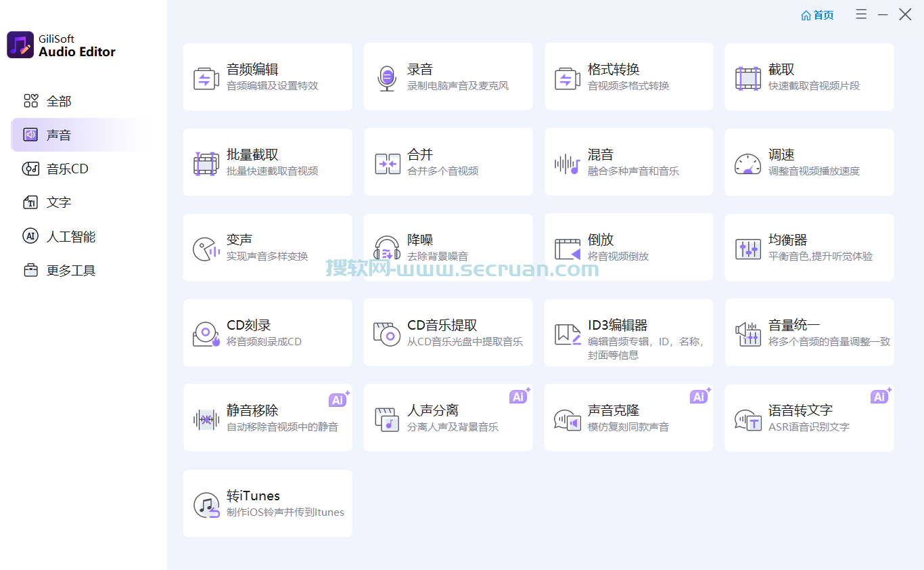Click the 合并 merge icon
This screenshot has width=924, height=570.
[x=388, y=164]
